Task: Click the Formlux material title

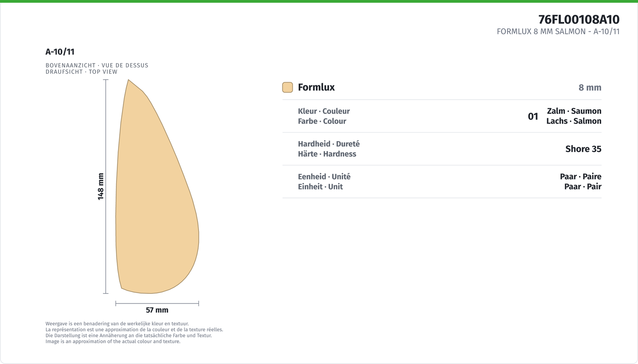Action: pos(316,87)
